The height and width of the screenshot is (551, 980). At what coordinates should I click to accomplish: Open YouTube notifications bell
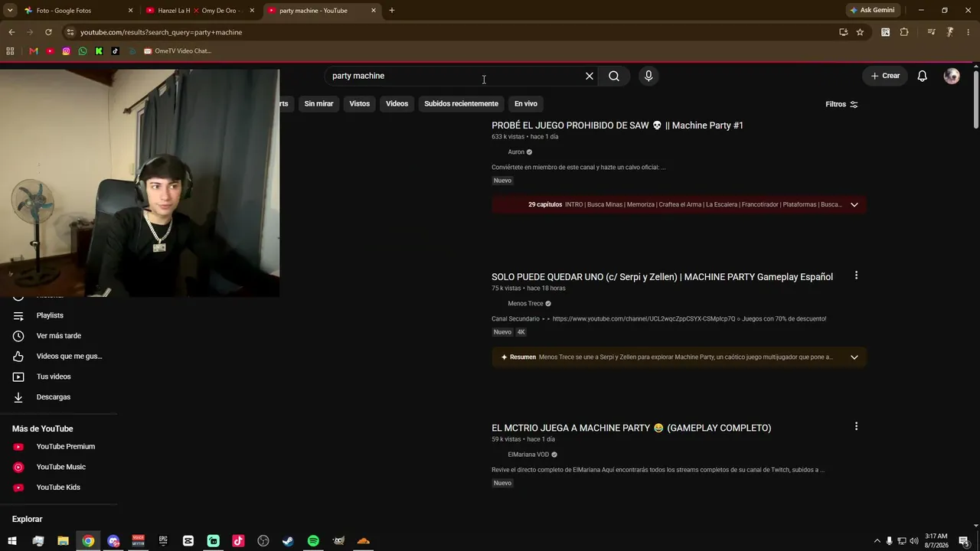click(923, 76)
